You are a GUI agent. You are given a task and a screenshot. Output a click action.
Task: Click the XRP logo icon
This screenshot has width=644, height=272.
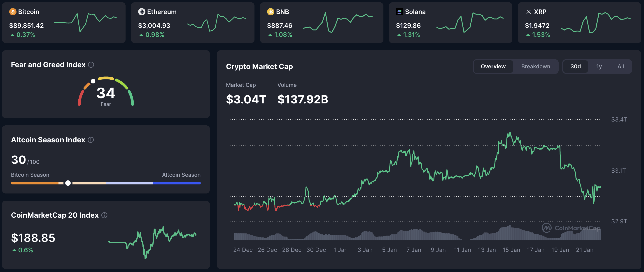click(529, 12)
